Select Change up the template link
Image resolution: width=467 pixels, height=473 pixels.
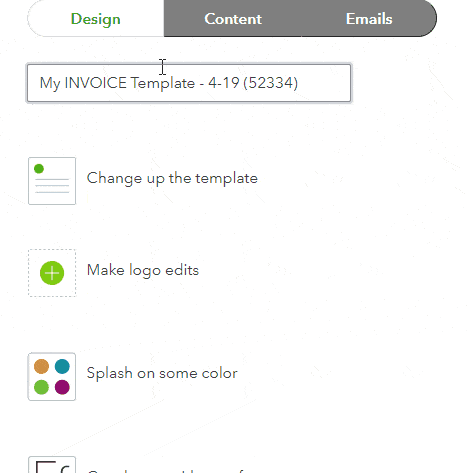click(172, 178)
